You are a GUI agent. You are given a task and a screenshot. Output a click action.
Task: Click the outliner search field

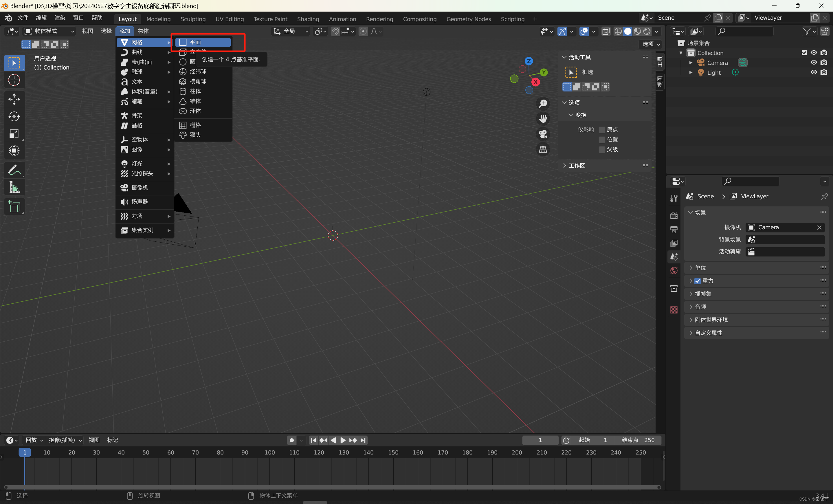pyautogui.click(x=744, y=31)
